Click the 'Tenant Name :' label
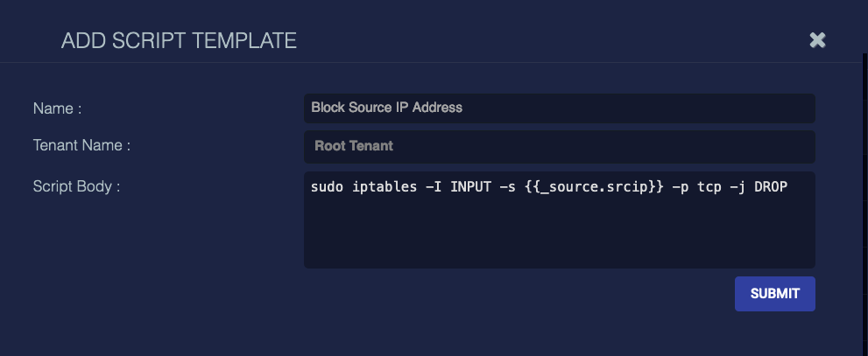This screenshot has height=356, width=868. tap(81, 145)
